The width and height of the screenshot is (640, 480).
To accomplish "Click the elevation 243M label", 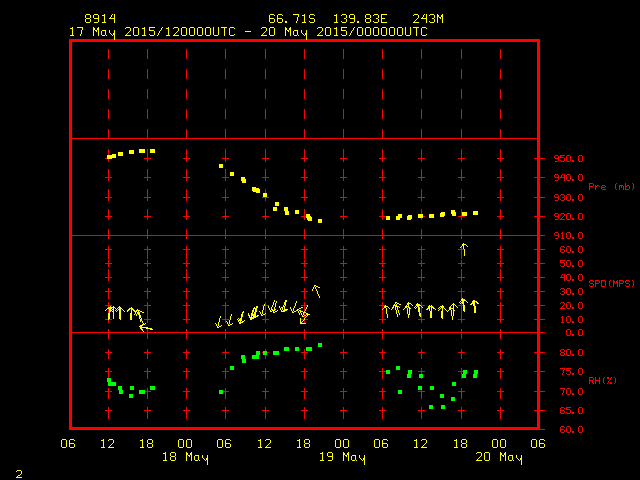I will click(427, 19).
